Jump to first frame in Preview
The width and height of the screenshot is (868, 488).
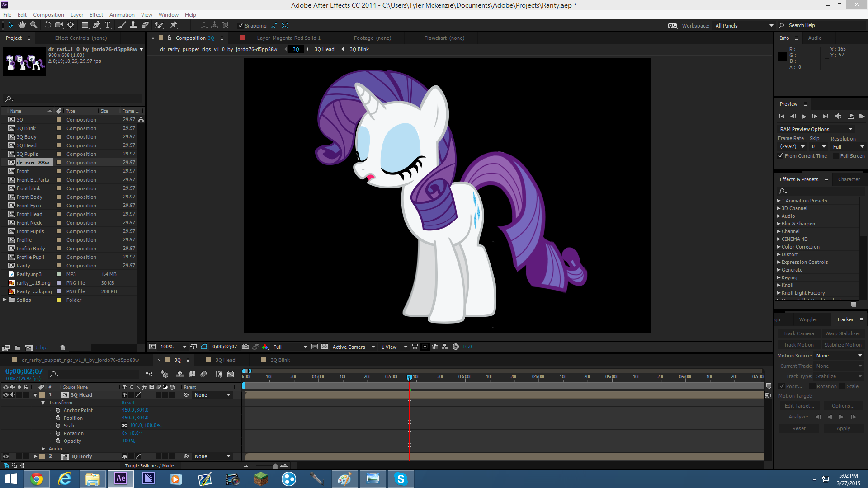[782, 117]
